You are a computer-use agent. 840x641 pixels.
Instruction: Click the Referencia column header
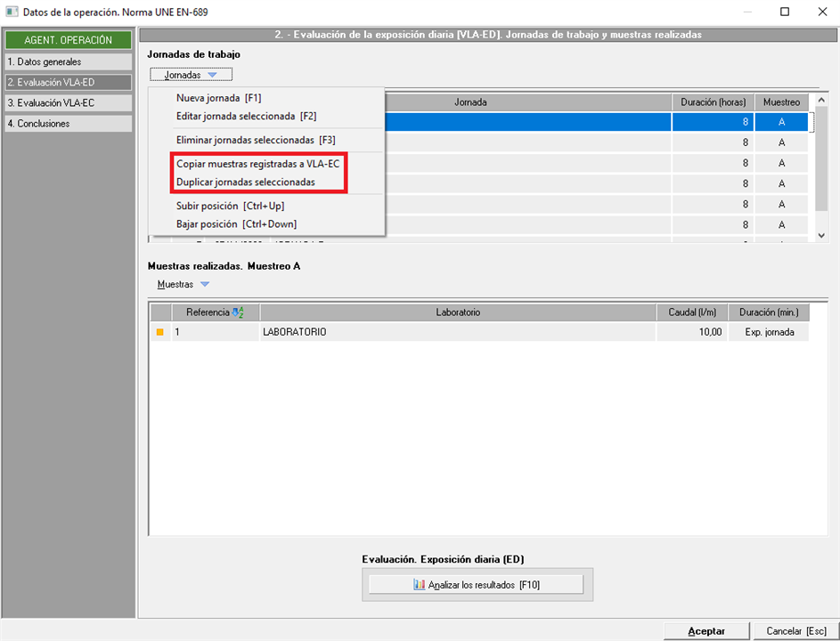point(216,312)
